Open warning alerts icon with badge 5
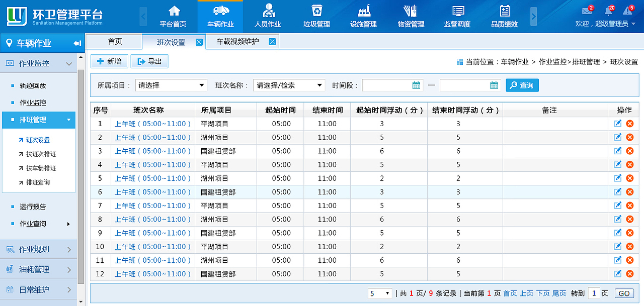 pyautogui.click(x=627, y=11)
